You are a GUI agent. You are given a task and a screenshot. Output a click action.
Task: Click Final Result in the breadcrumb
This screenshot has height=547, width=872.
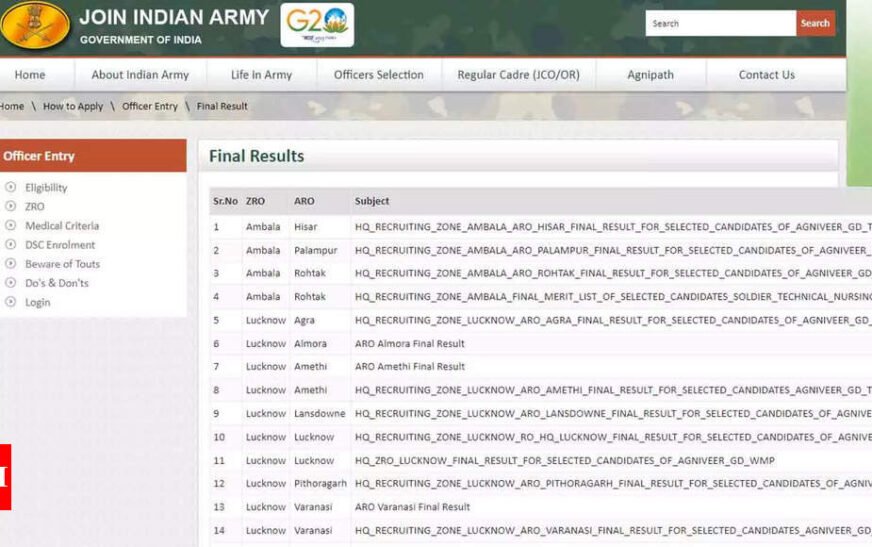tap(222, 106)
